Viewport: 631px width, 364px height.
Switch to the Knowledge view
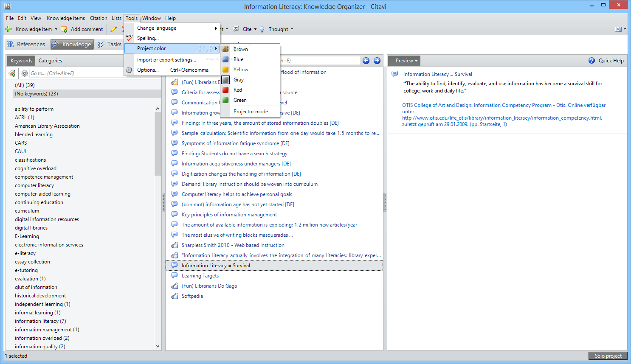pyautogui.click(x=72, y=44)
